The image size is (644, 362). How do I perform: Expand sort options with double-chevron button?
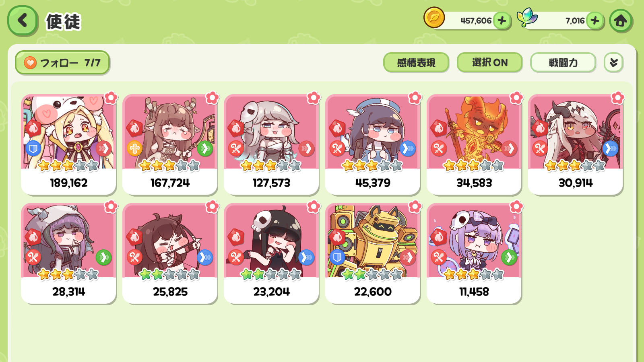coord(613,62)
